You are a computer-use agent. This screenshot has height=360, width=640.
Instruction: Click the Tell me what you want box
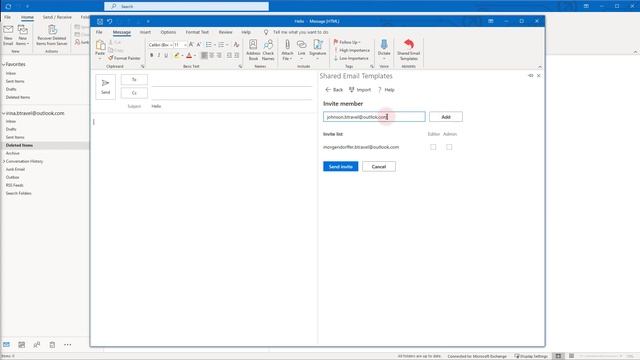(301, 32)
